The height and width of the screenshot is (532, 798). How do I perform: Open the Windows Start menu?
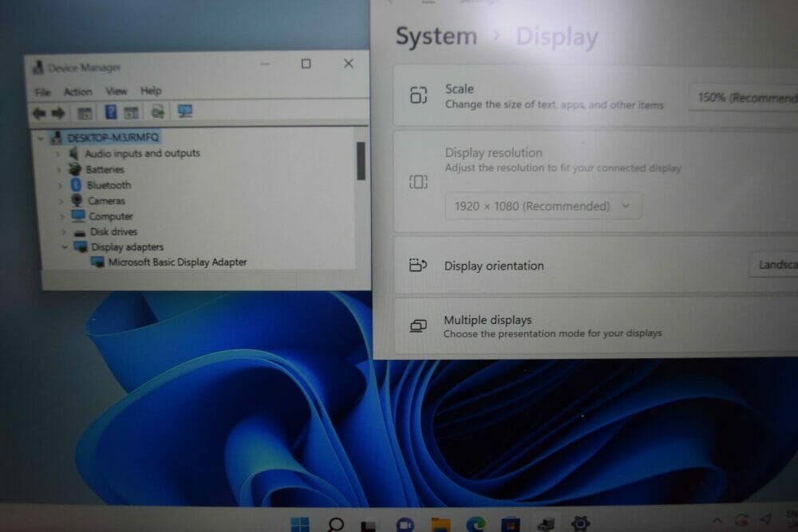pyautogui.click(x=300, y=524)
